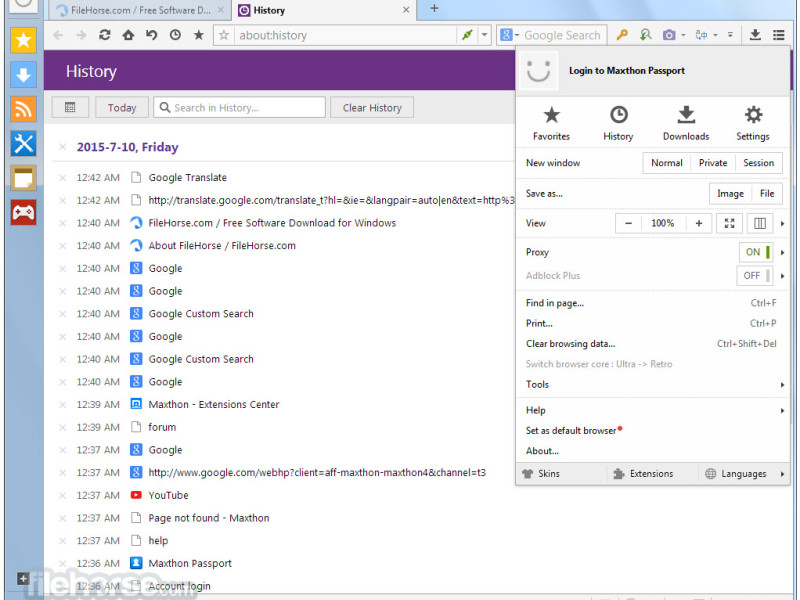Open the Magic Fill key icon
The width and height of the screenshot is (800, 600).
click(621, 35)
